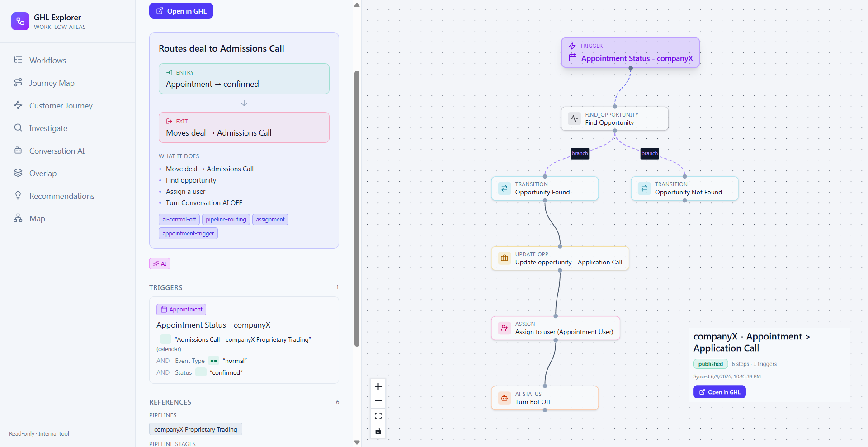This screenshot has width=868, height=447.
Task: Select the Opportunity Not Found node
Action: click(684, 188)
